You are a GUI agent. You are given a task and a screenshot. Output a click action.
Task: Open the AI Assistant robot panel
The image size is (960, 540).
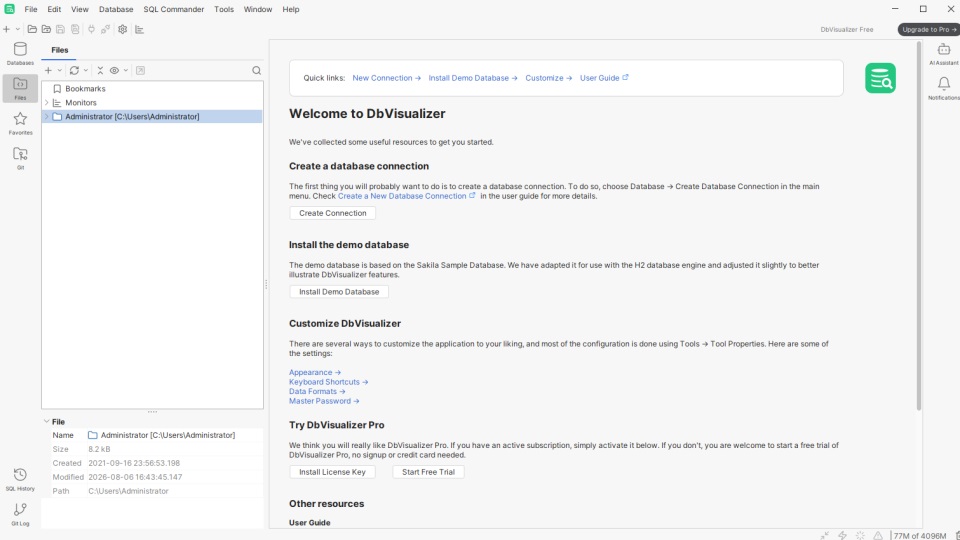point(943,53)
